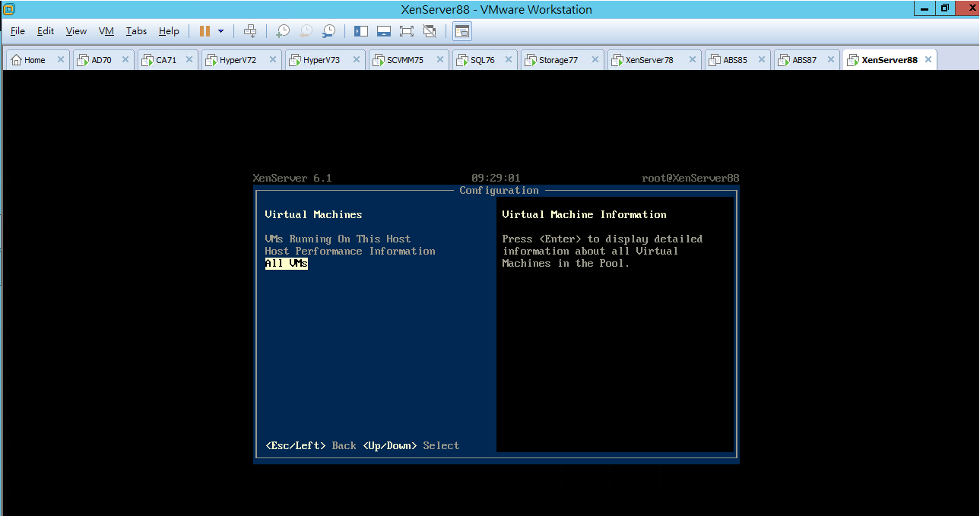The image size is (980, 516).
Task: Open the View menu
Action: [x=76, y=31]
